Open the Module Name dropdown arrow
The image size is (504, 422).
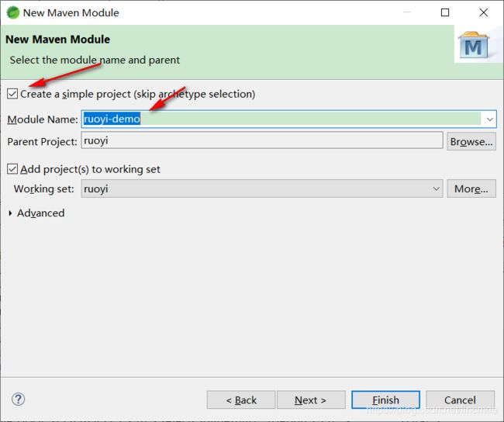pos(488,119)
